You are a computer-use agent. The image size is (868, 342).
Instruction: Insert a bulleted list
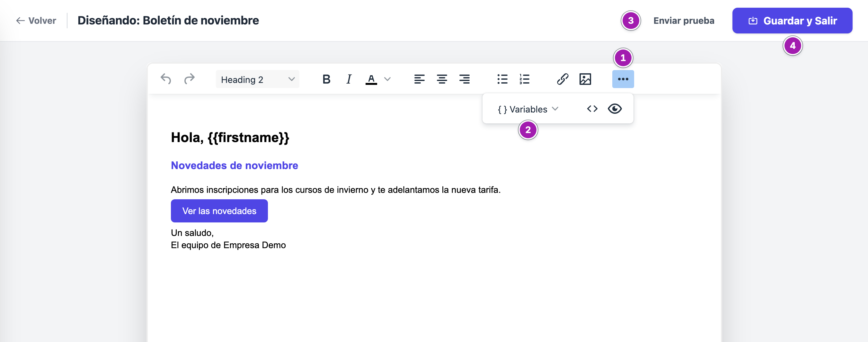point(502,79)
